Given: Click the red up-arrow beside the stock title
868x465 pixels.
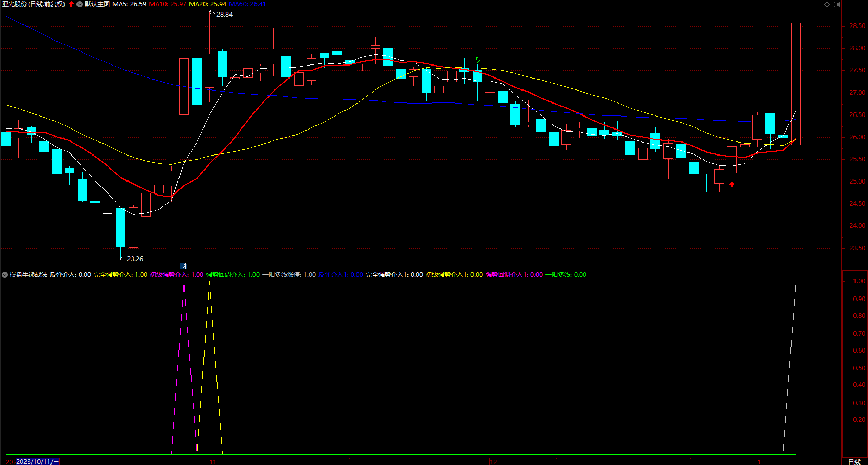Looking at the screenshot, I should pyautogui.click(x=71, y=4).
